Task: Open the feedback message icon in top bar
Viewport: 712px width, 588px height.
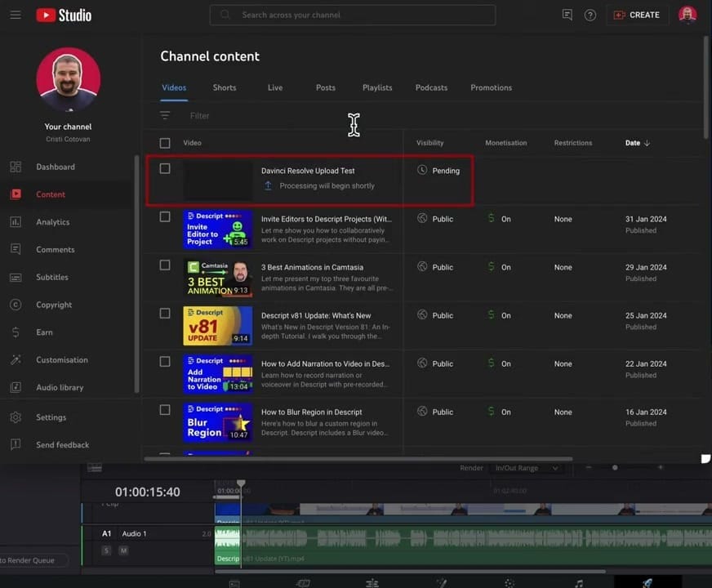Action: pyautogui.click(x=567, y=15)
